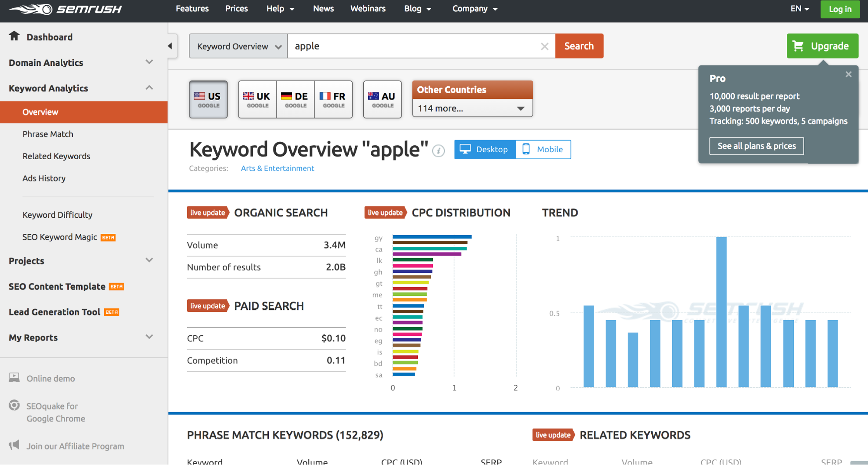Select Overview in the sidebar
The width and height of the screenshot is (868, 465).
pos(84,112)
